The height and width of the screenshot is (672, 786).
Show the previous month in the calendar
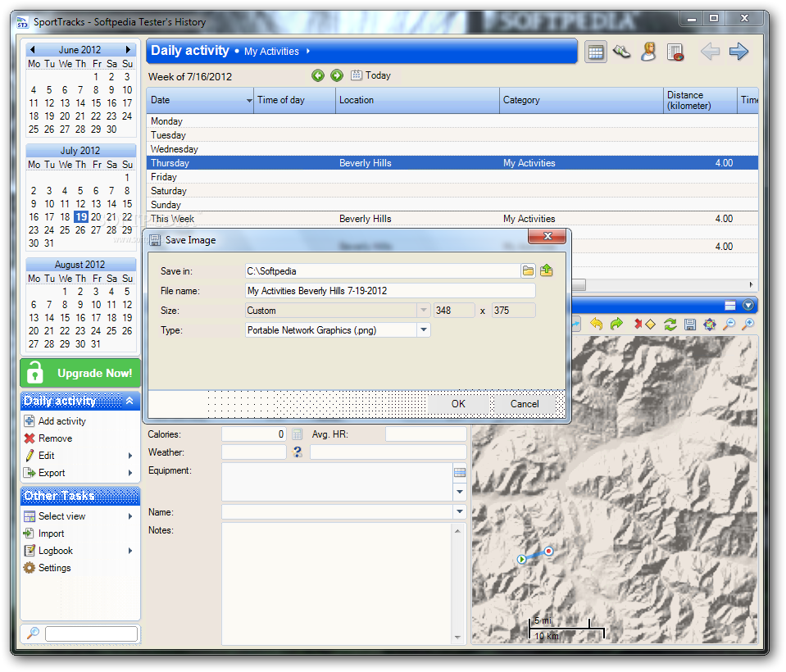tap(32, 49)
